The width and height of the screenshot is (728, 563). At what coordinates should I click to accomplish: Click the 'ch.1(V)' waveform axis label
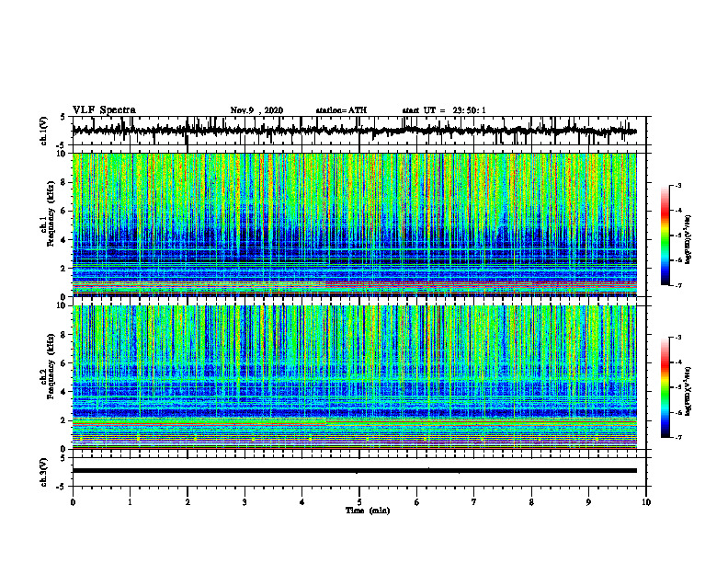click(43, 131)
